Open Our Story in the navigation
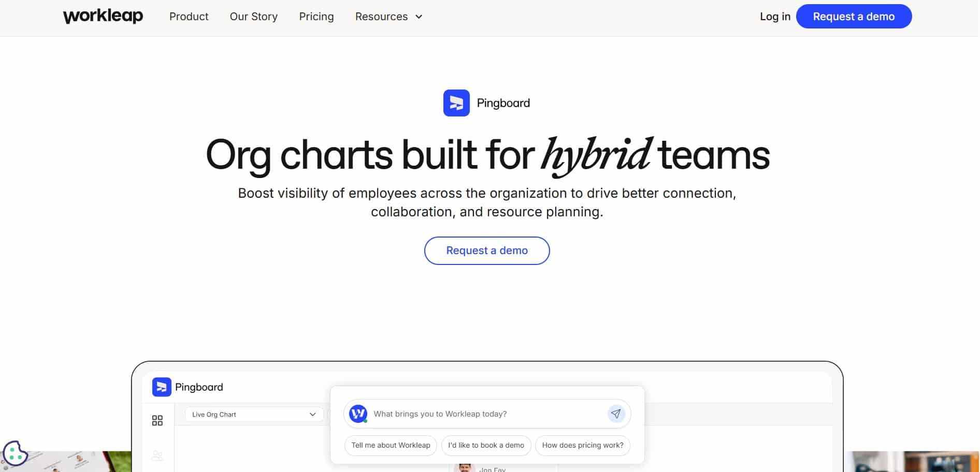The image size is (980, 472). (254, 17)
